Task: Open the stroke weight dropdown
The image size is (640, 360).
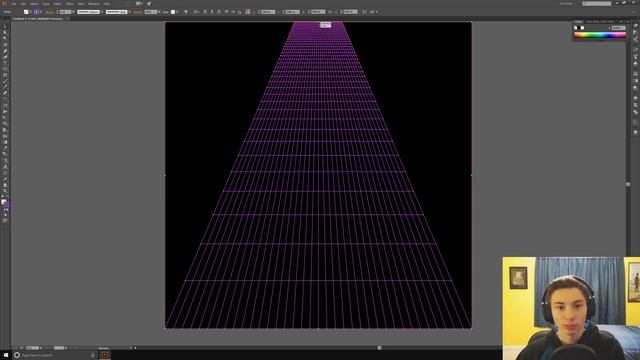Action: click(x=73, y=12)
